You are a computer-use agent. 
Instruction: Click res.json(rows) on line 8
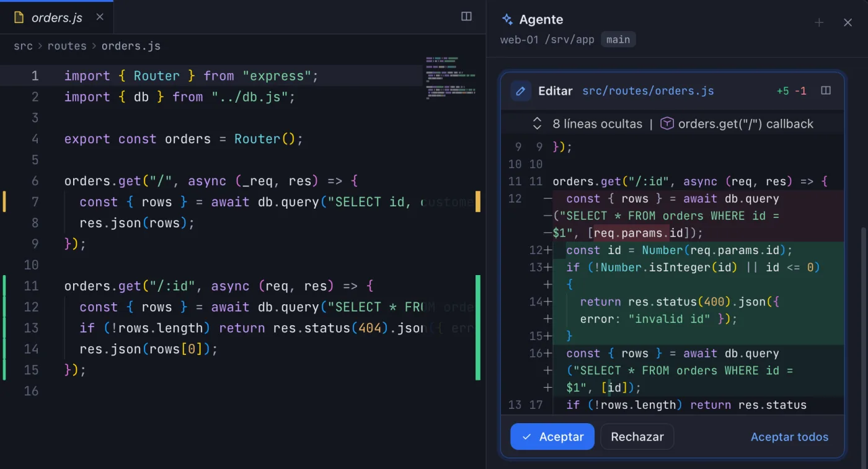click(x=133, y=223)
